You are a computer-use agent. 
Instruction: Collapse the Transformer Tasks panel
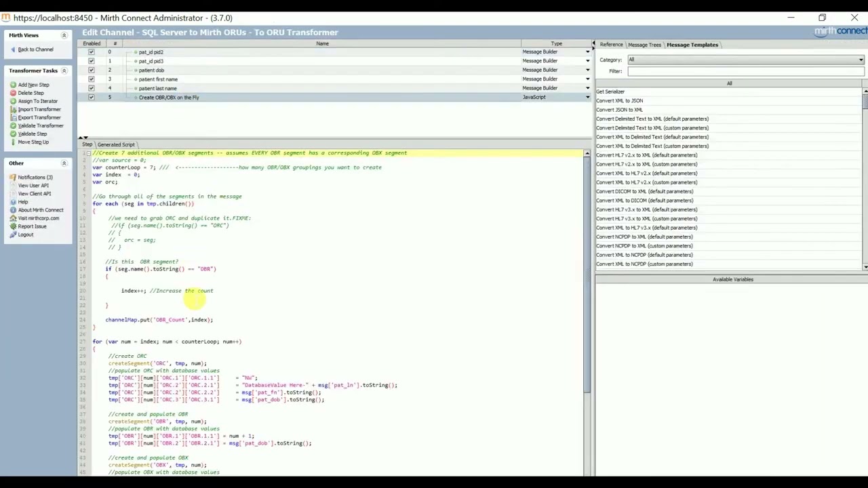pos(64,70)
